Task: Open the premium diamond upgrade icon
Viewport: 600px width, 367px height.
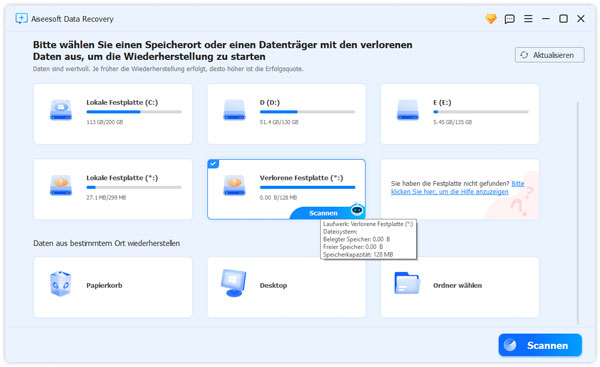Action: [491, 19]
